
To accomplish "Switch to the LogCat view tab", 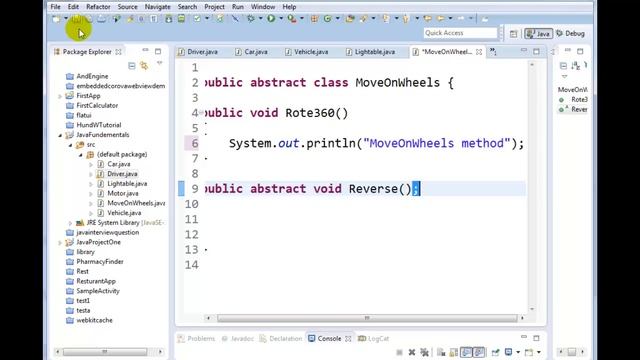I will 374,338.
